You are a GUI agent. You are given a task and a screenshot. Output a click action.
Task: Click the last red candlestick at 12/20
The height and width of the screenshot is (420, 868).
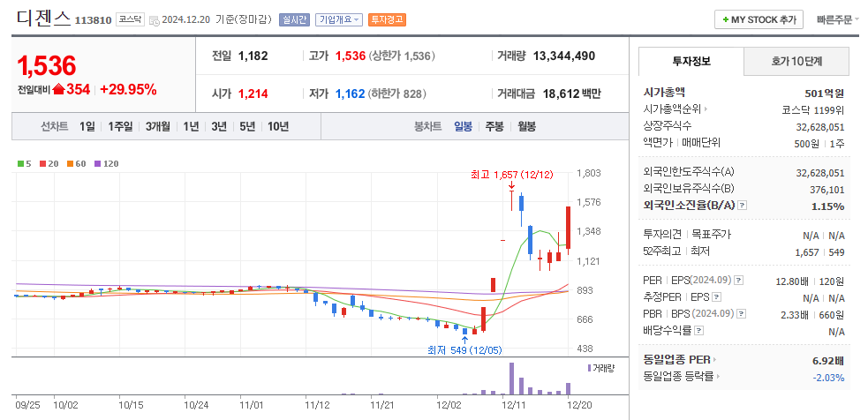click(x=568, y=228)
